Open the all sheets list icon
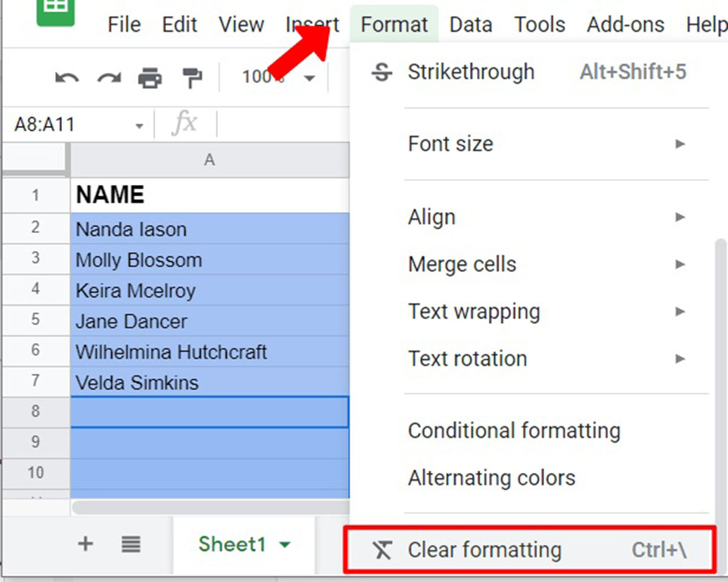The height and width of the screenshot is (582, 728). (x=130, y=544)
